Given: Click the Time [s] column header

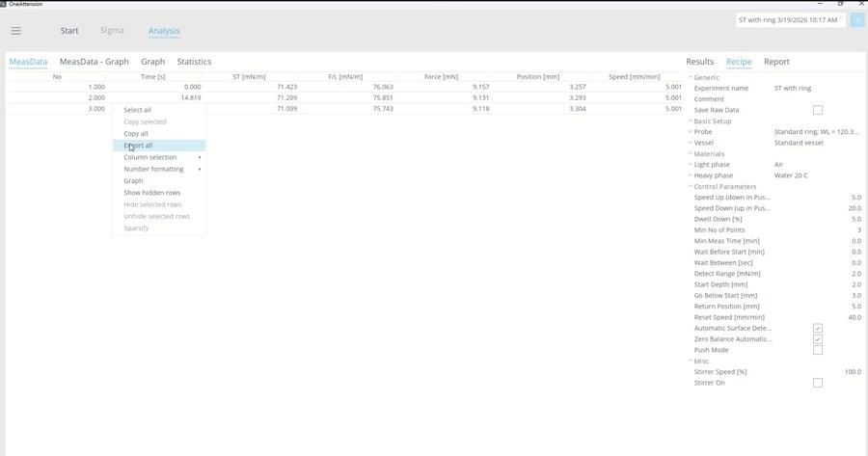Looking at the screenshot, I should pos(152,77).
